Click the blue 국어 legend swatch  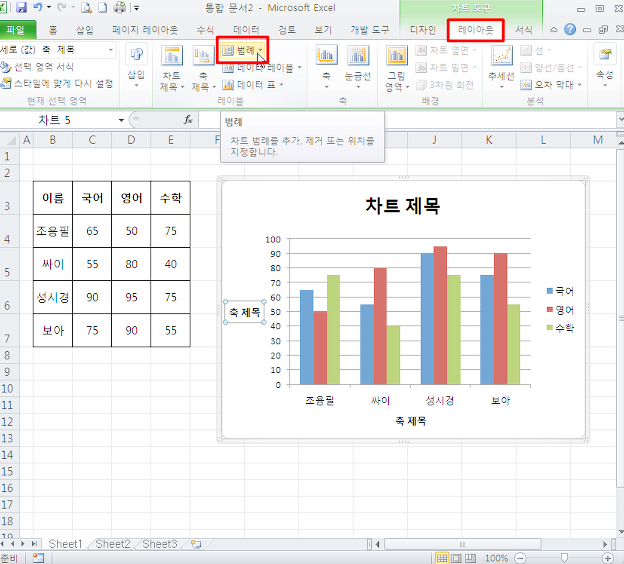[550, 291]
